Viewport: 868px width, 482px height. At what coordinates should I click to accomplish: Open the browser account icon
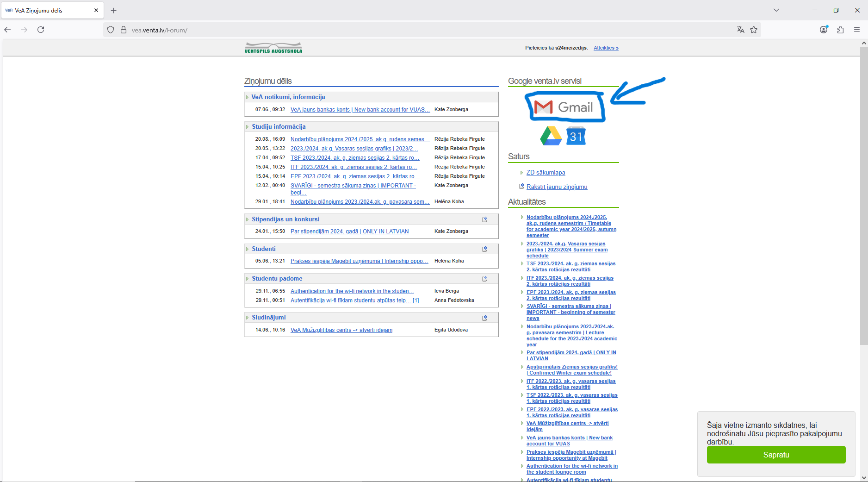point(824,30)
